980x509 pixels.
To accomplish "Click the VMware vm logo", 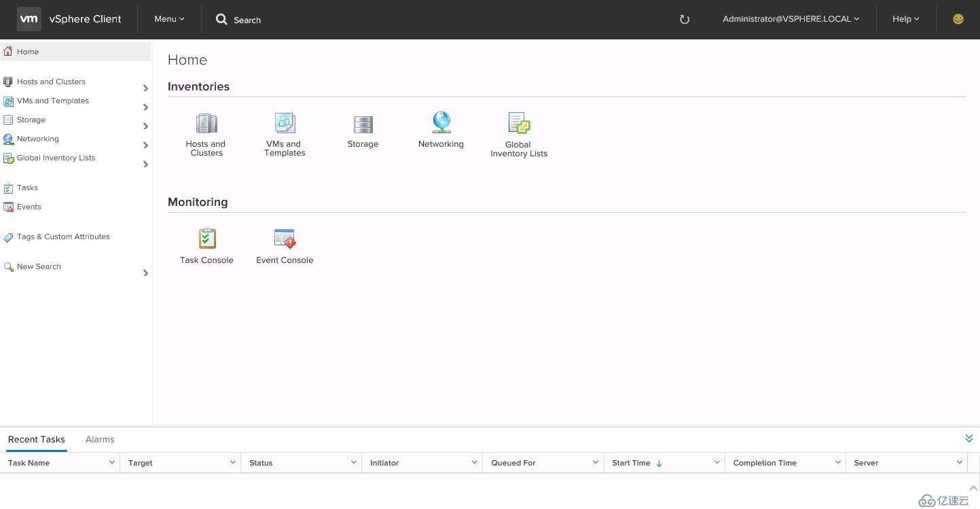I will 29,19.
